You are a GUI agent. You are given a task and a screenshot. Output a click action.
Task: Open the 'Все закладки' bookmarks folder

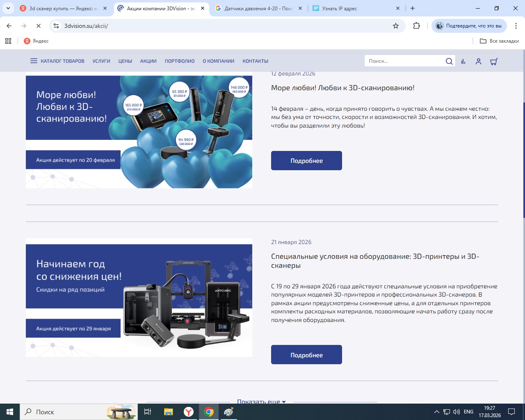click(x=499, y=41)
